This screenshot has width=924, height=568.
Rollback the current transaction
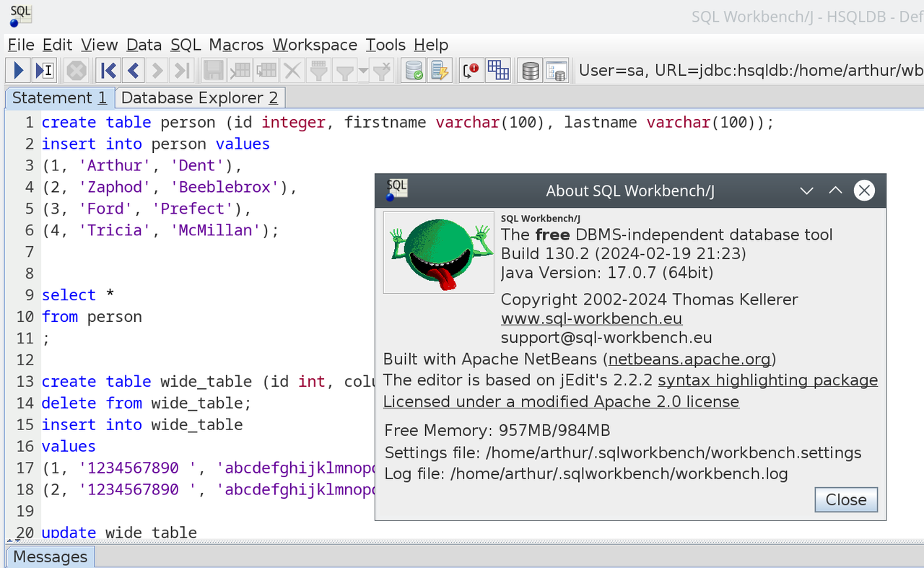coord(440,70)
